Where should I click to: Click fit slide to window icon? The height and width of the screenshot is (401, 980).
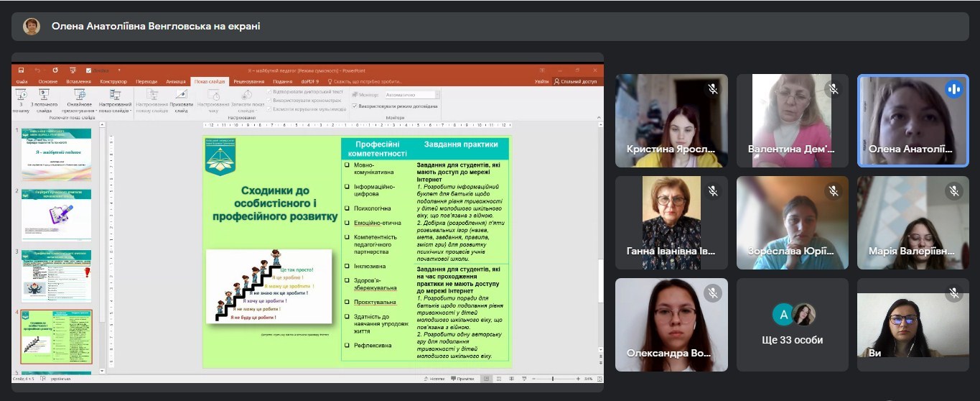pos(597,378)
